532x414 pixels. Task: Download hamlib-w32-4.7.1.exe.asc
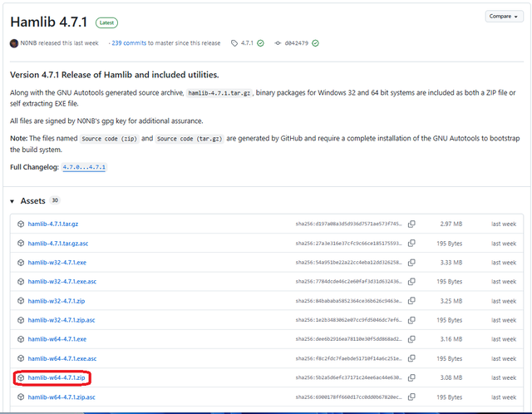point(62,281)
